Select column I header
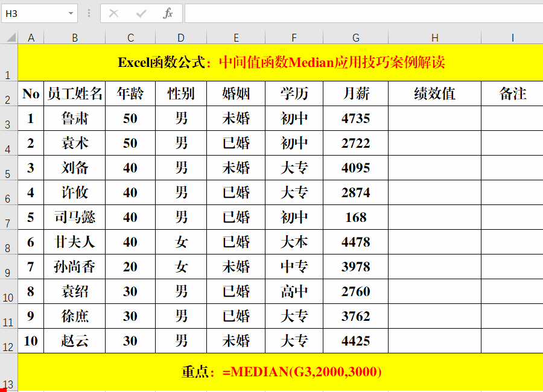This screenshot has height=392, width=543. [512, 37]
